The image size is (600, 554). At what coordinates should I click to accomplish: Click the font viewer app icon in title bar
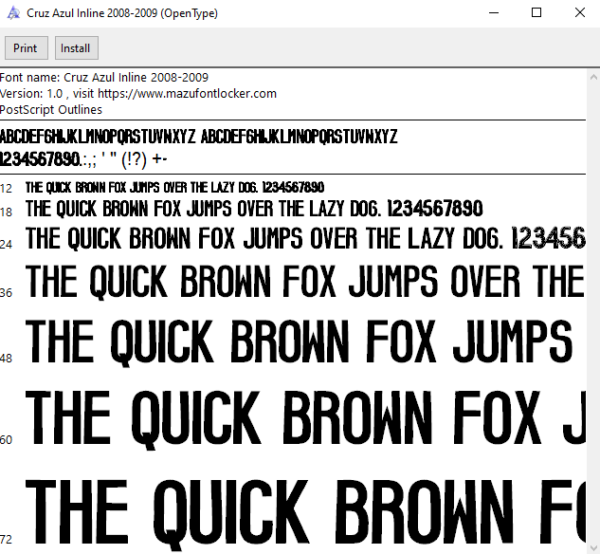[x=13, y=13]
